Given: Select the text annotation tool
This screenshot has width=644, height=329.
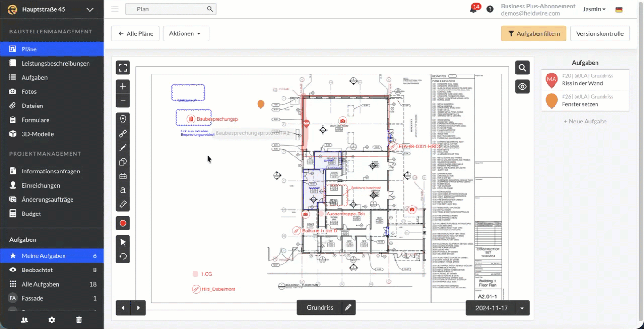Looking at the screenshot, I should point(123,190).
